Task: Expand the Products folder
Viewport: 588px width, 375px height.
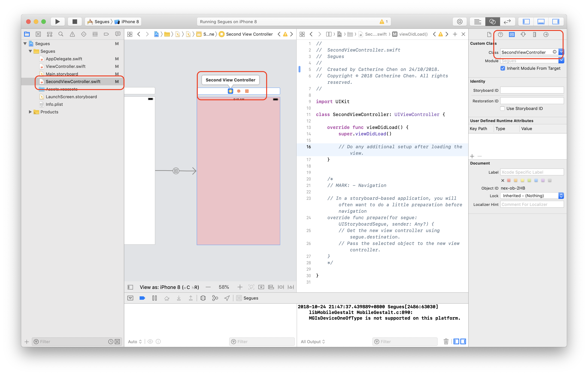Action: (30, 112)
